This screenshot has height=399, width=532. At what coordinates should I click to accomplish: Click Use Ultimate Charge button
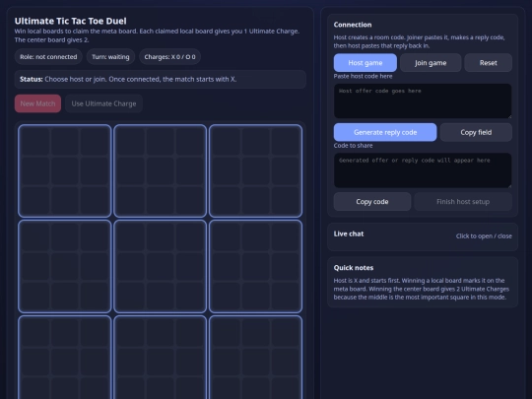(x=103, y=103)
